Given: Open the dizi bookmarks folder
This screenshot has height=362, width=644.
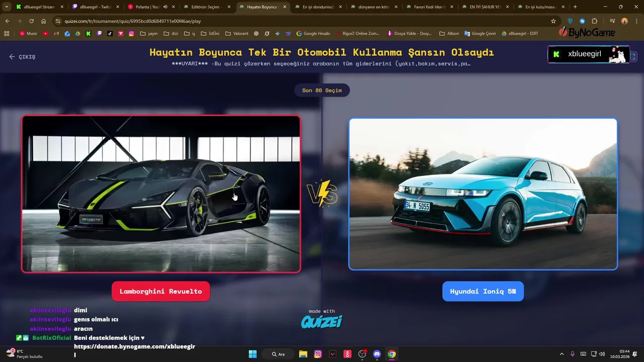Looking at the screenshot, I should click(171, 33).
